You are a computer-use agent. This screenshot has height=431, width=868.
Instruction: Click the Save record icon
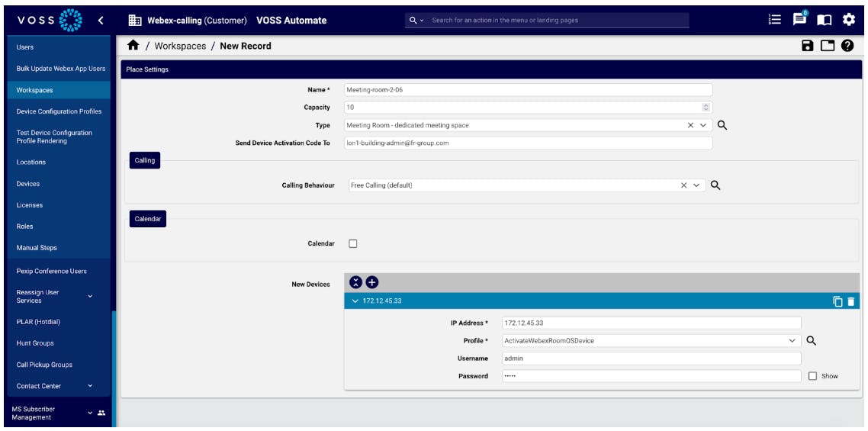808,46
